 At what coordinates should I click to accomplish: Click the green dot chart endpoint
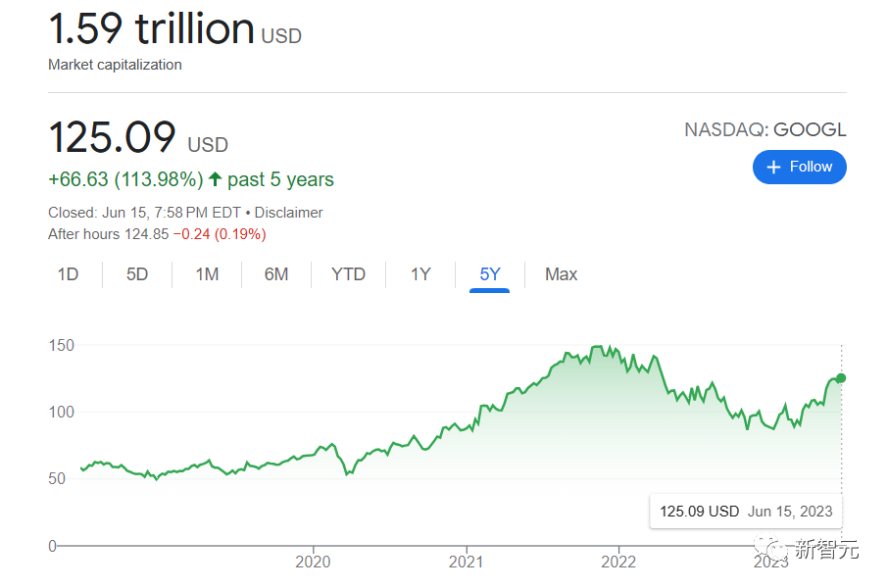tap(841, 378)
